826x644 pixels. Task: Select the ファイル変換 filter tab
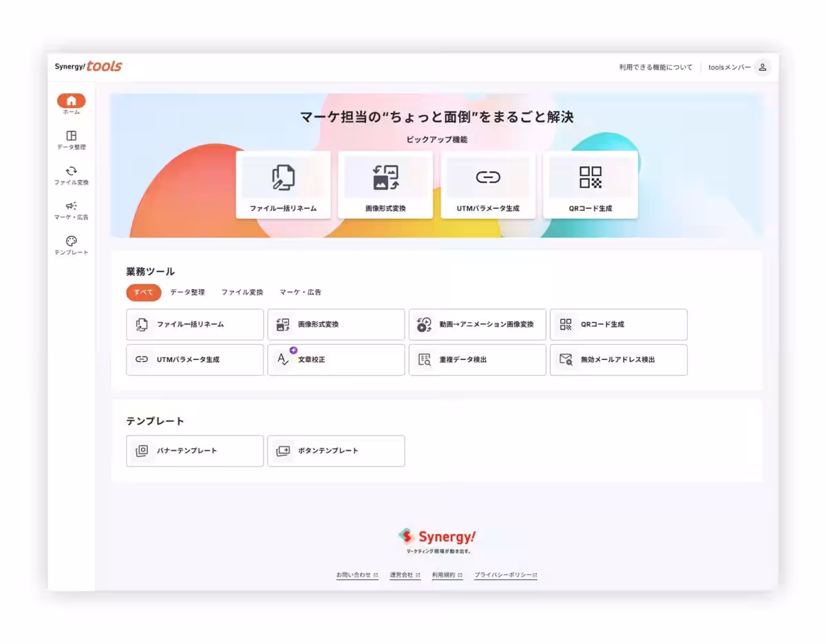(x=242, y=292)
